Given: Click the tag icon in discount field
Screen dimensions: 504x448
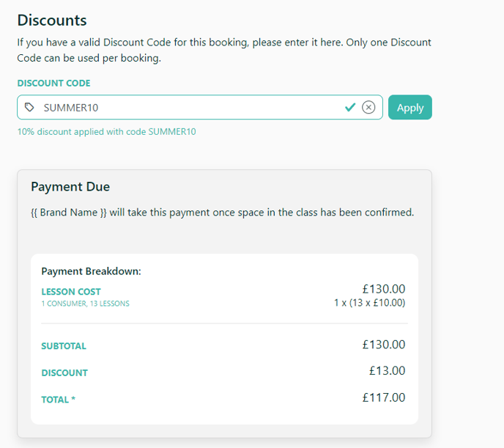Looking at the screenshot, I should point(29,107).
